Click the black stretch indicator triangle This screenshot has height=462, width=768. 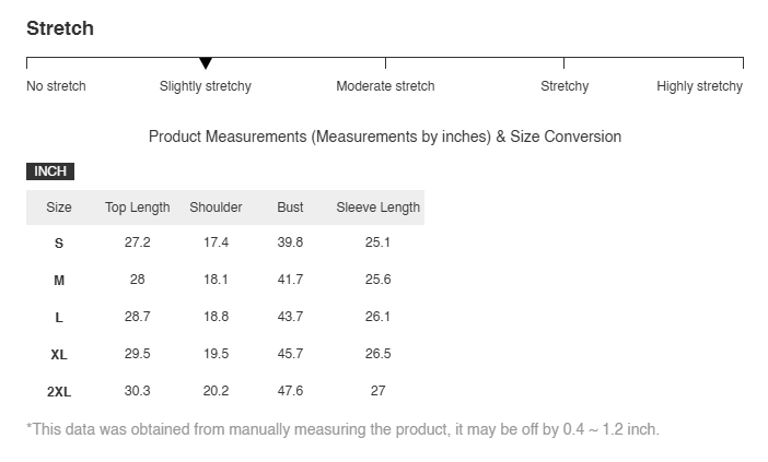coord(205,64)
